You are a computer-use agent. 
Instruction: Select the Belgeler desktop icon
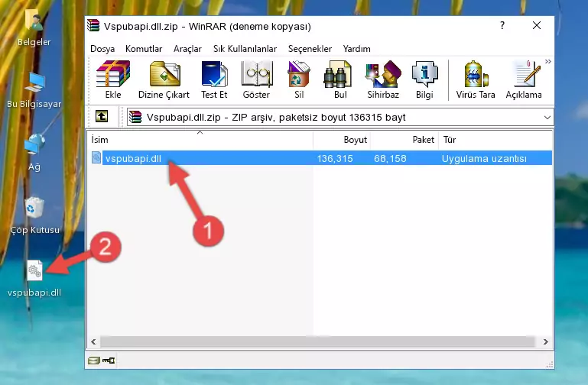[34, 28]
